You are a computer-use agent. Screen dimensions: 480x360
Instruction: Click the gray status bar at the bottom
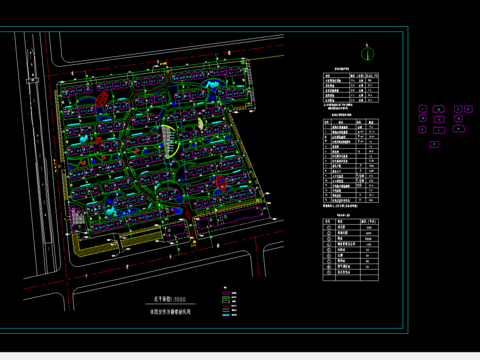(240, 356)
